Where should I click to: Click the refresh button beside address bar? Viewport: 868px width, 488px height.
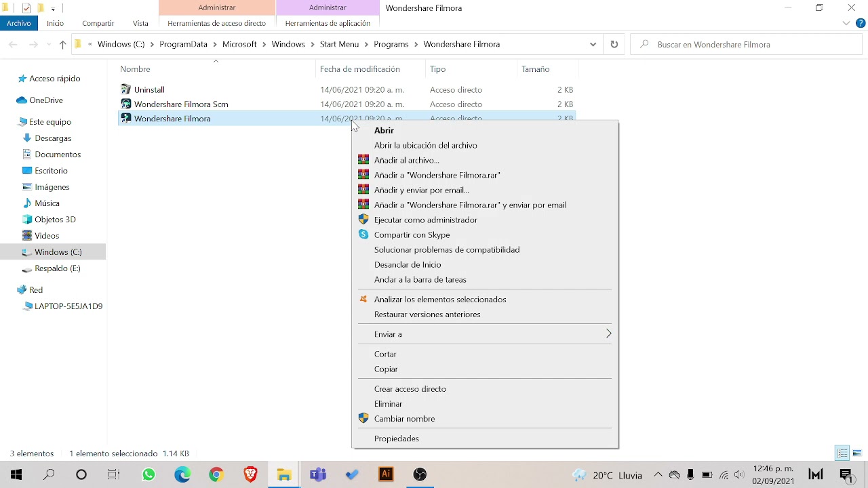[614, 44]
